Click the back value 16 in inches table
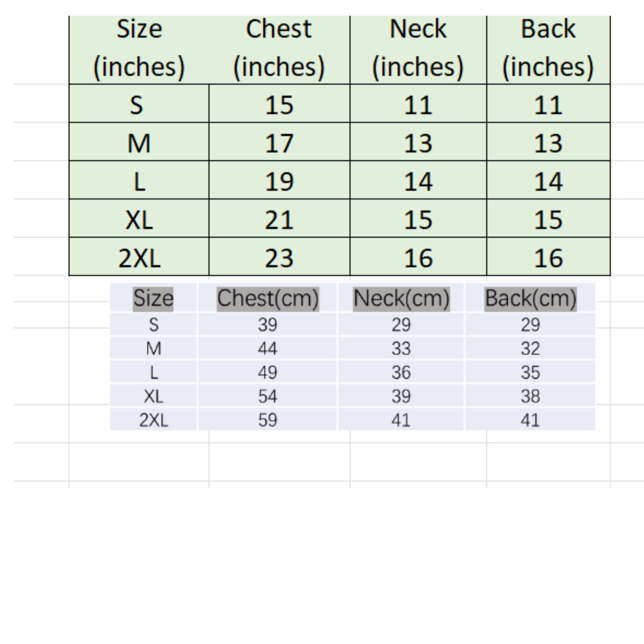The height and width of the screenshot is (644, 644). (548, 258)
